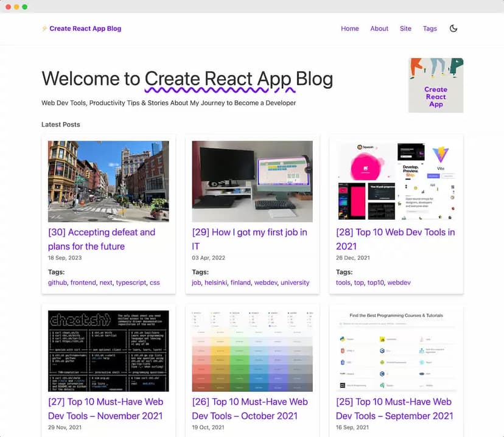Click the city street photo thumbnail
504x437 pixels.
[x=108, y=181]
